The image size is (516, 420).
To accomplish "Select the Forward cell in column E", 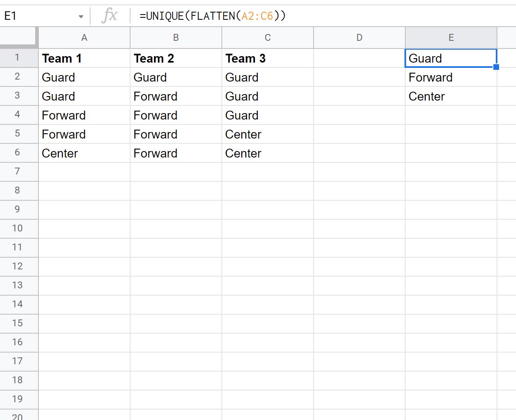I will click(451, 78).
